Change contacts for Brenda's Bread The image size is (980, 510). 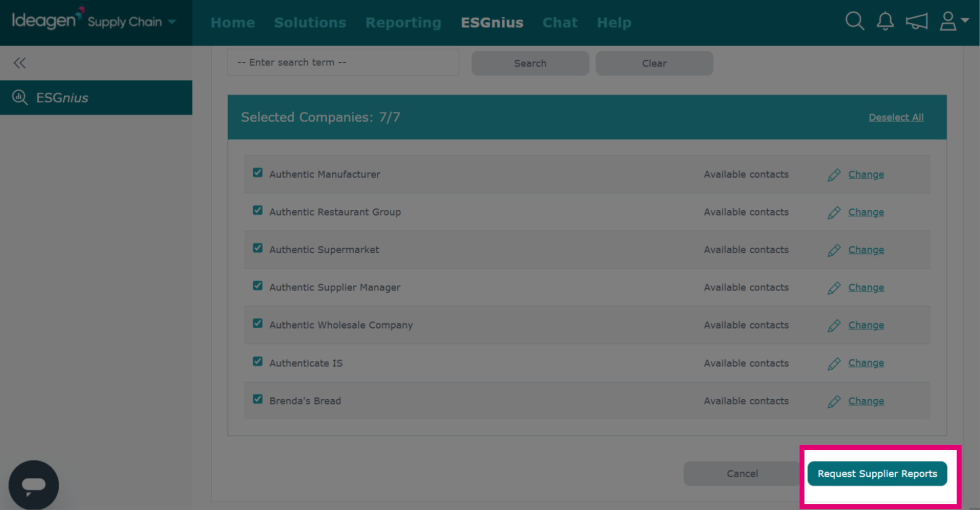866,401
